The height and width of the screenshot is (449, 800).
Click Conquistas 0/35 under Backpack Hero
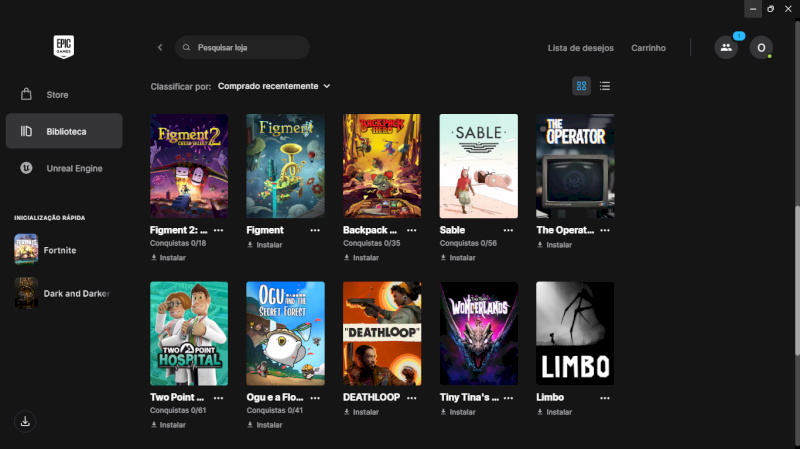(x=371, y=243)
